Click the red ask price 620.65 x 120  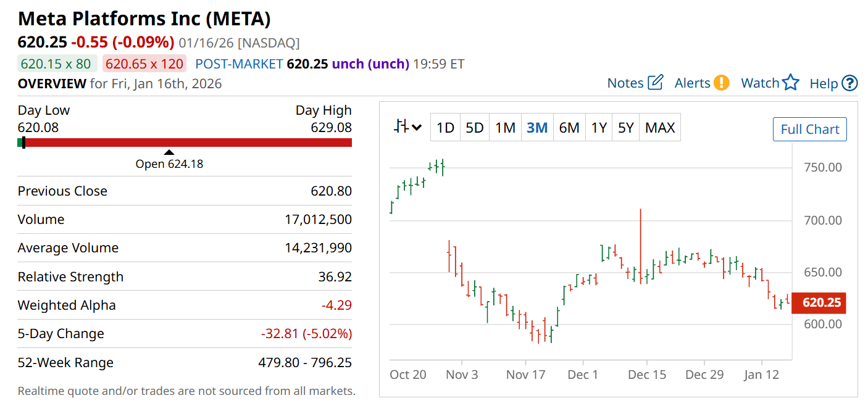(144, 64)
